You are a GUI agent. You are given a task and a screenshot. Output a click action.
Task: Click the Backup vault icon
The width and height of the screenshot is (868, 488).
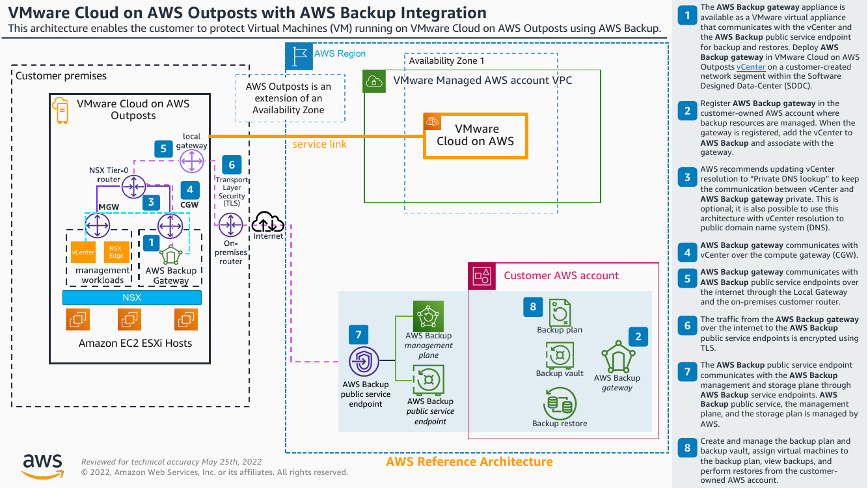point(560,355)
